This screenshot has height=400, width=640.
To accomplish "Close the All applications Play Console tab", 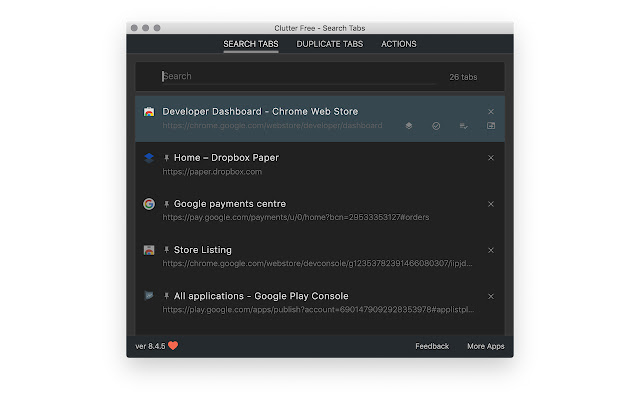I will point(491,296).
